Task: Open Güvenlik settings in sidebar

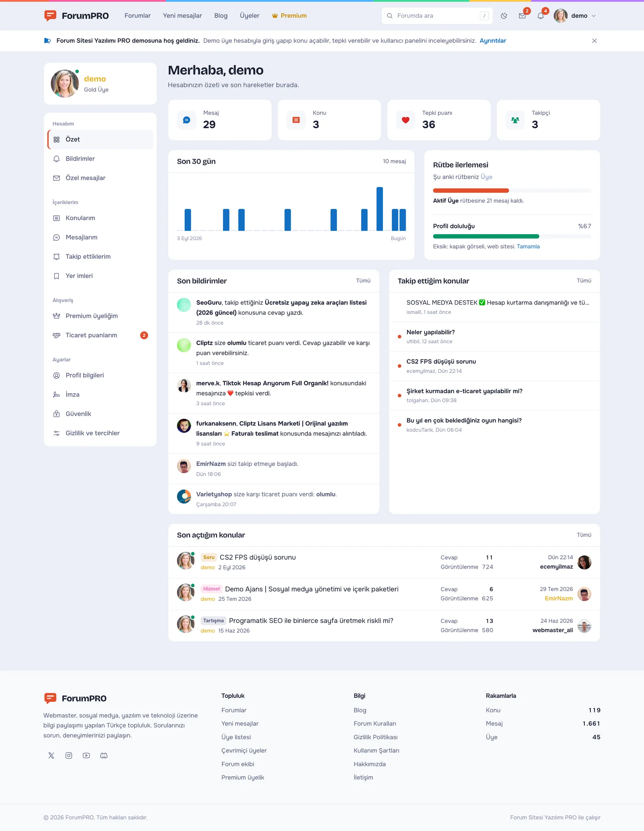Action: point(100,414)
